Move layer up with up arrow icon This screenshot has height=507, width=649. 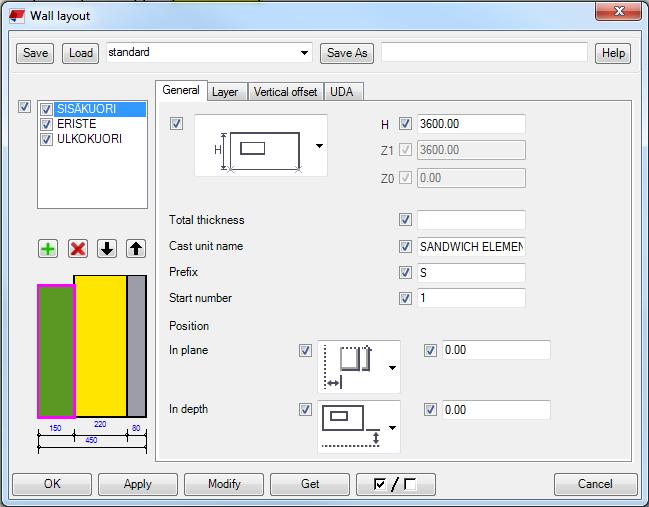136,249
